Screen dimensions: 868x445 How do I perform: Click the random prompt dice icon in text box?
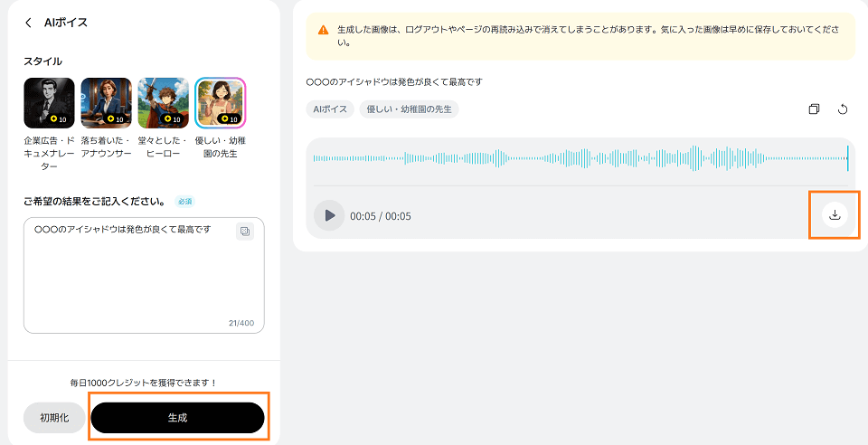click(x=245, y=232)
